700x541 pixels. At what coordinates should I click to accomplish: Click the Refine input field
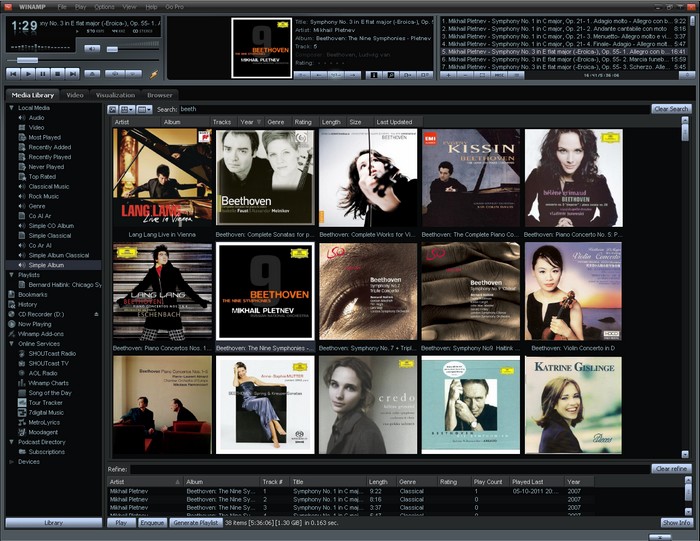(390, 469)
